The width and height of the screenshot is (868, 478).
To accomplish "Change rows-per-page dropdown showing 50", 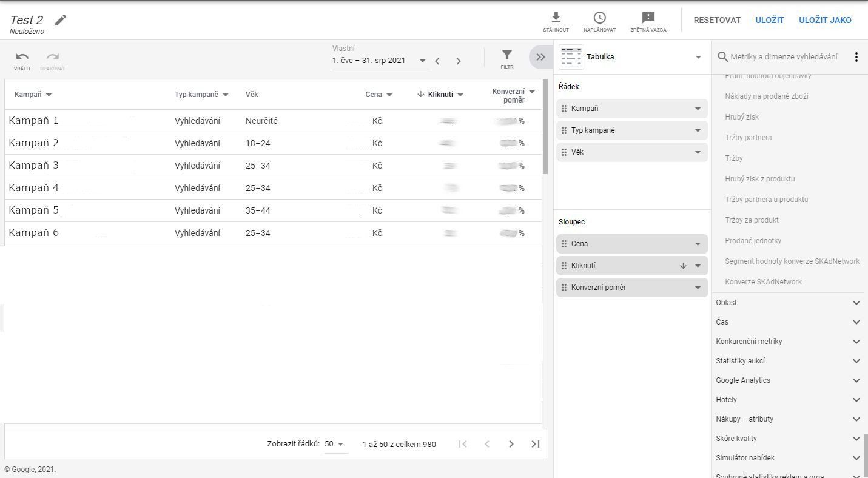I will [334, 444].
